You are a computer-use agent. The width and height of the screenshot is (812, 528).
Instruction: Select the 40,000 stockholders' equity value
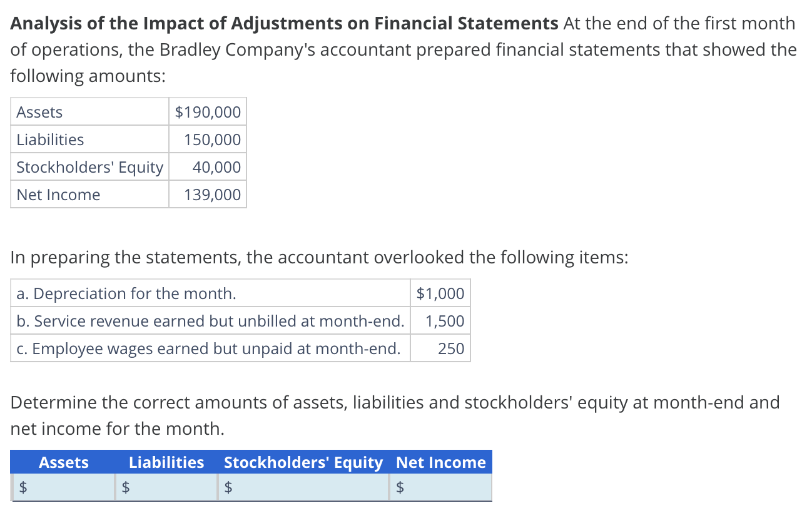pos(216,167)
